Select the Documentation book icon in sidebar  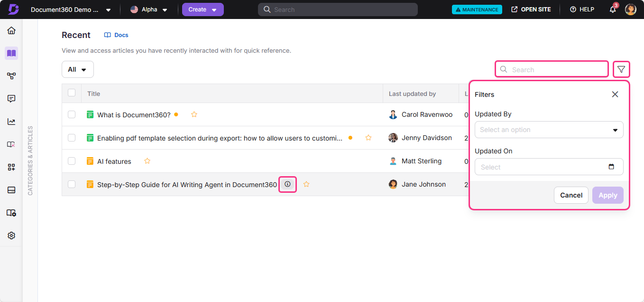click(11, 53)
